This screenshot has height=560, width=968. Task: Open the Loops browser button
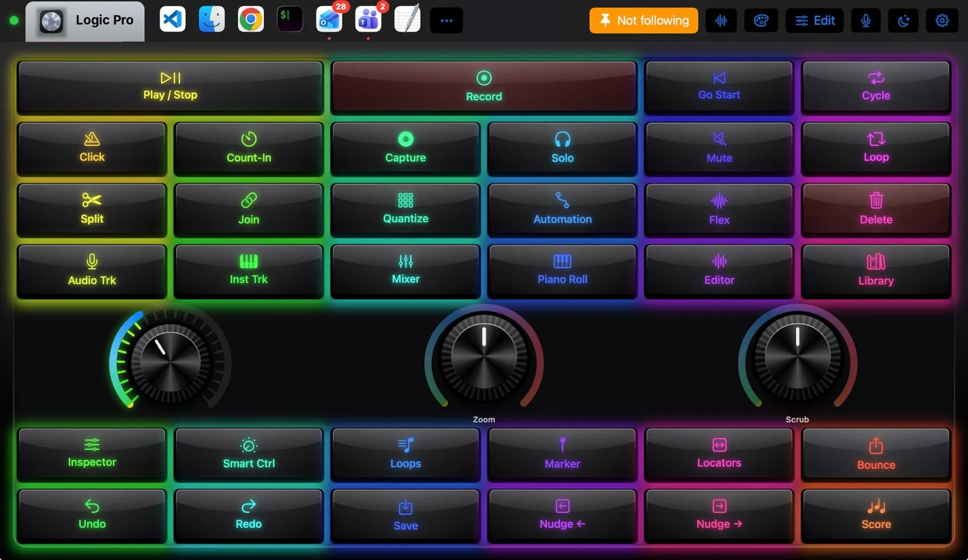[405, 455]
